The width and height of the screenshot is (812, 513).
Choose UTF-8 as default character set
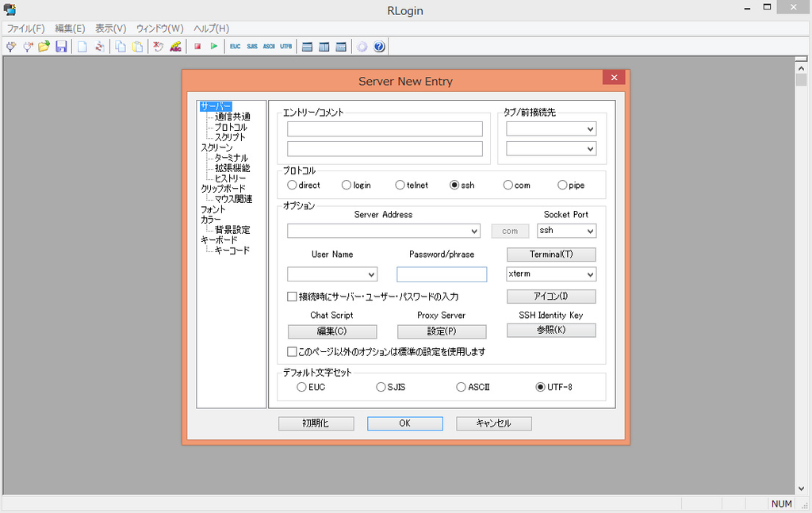540,387
